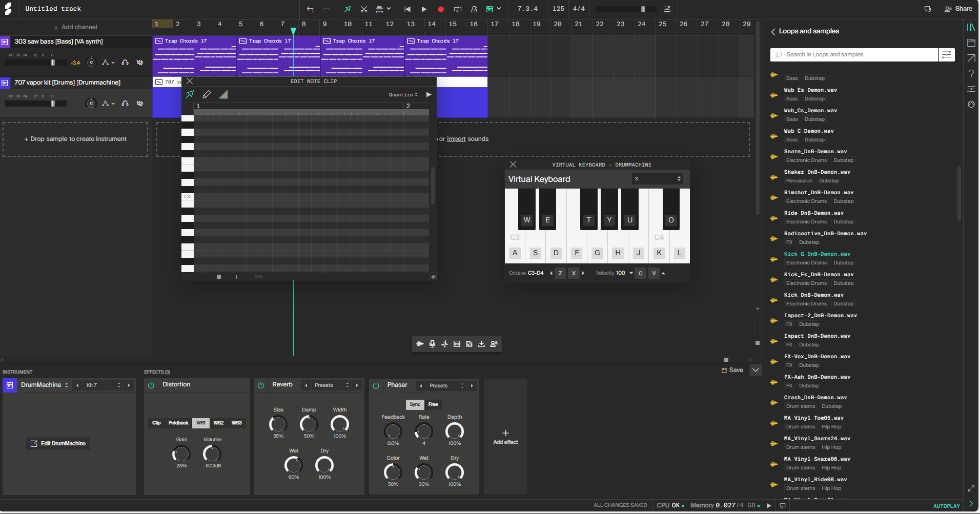Screen dimensions: 980x514
Task: Click the Edit DrumMachine button
Action: pyautogui.click(x=58, y=443)
